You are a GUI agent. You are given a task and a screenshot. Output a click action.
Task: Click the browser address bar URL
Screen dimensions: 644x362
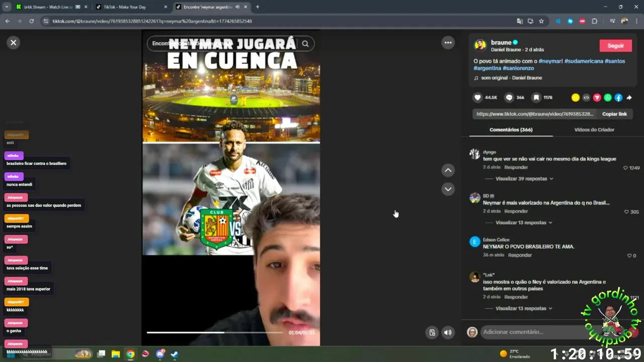[x=152, y=21]
